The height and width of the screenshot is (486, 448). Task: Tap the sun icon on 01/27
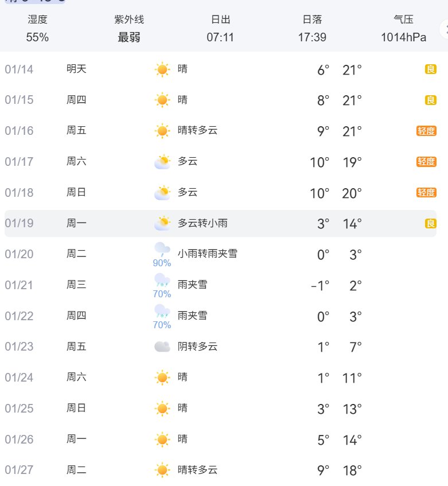click(162, 470)
